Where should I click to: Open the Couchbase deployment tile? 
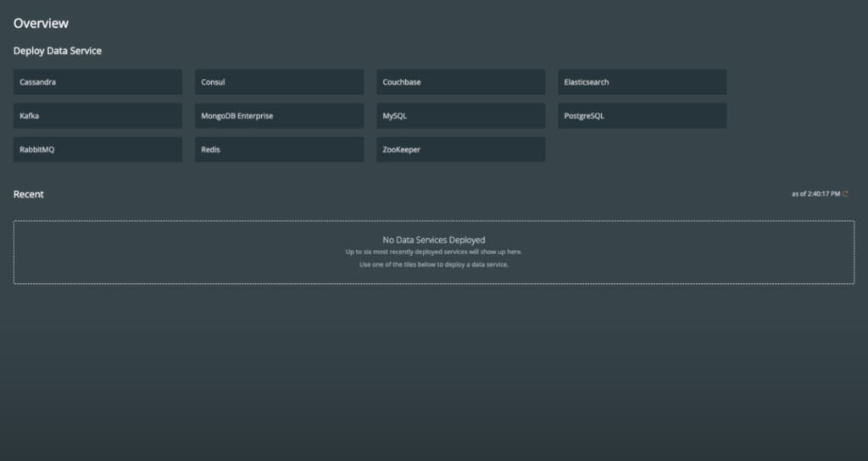point(460,82)
